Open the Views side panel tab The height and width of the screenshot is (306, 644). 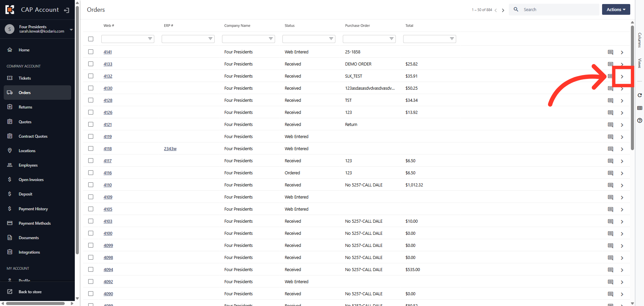pyautogui.click(x=640, y=63)
